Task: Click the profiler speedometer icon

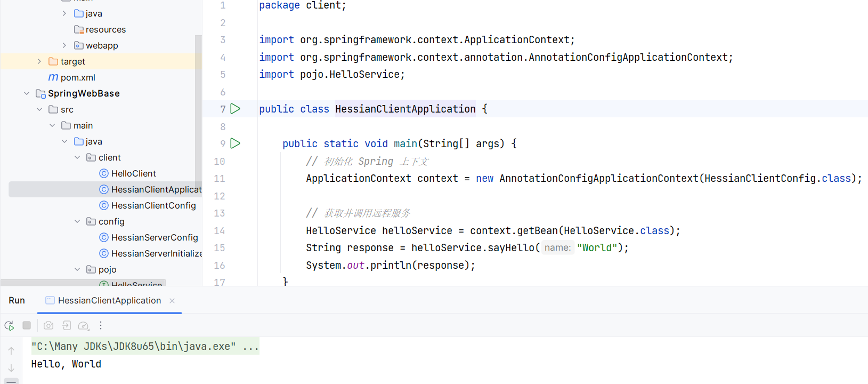Action: coord(84,326)
